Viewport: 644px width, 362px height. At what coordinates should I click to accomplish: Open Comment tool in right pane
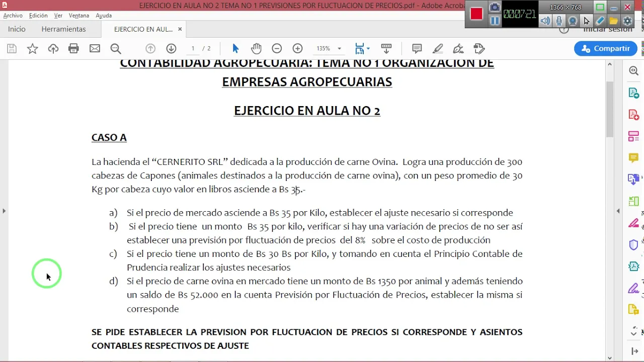pyautogui.click(x=633, y=158)
